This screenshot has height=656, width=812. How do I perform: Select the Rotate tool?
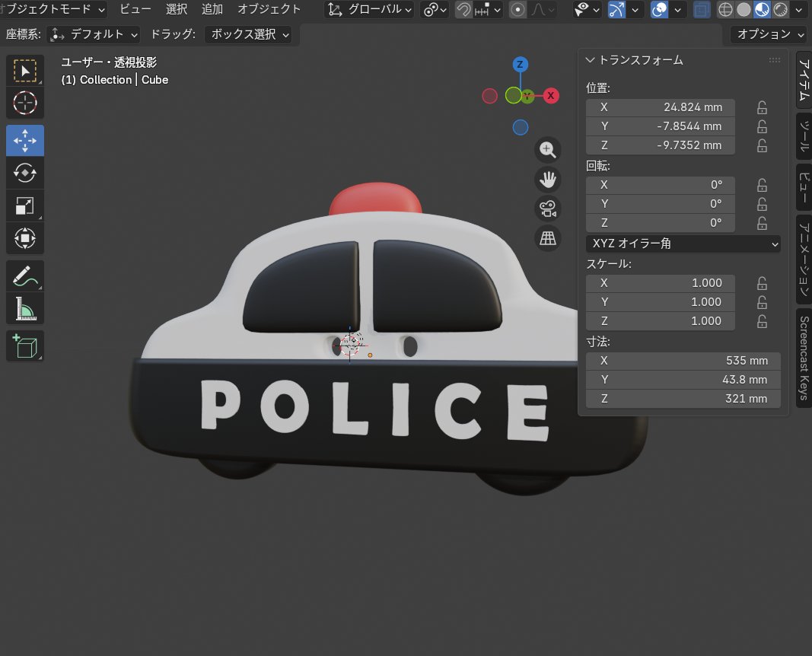tap(25, 173)
